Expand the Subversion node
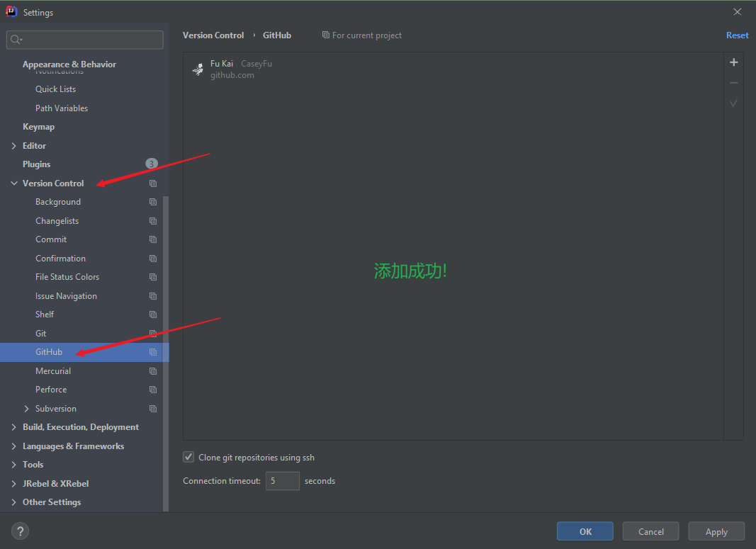The height and width of the screenshot is (549, 756). tap(26, 408)
